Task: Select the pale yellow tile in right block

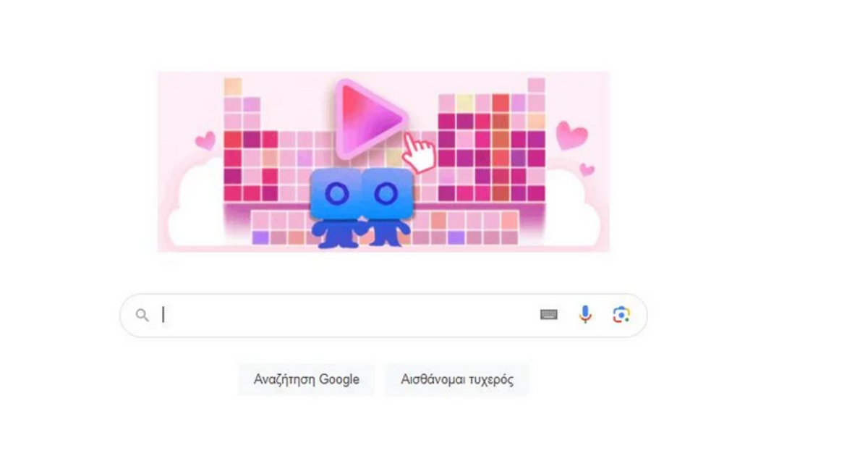Action: [464, 104]
